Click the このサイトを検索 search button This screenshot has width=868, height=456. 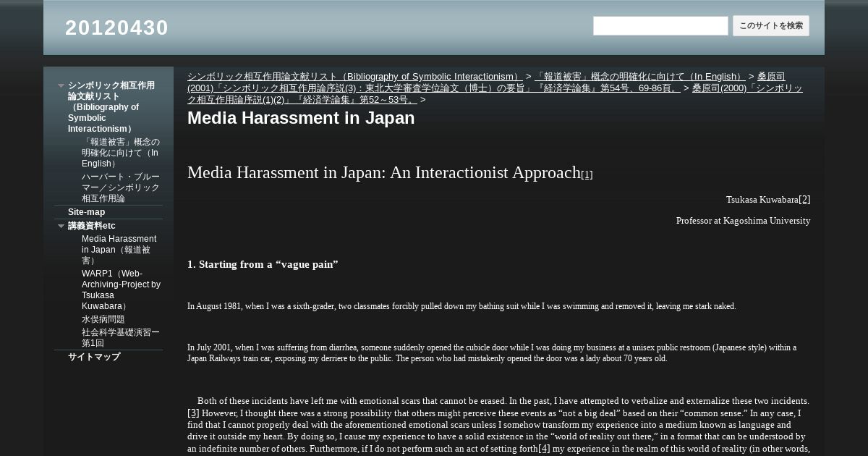coord(771,25)
